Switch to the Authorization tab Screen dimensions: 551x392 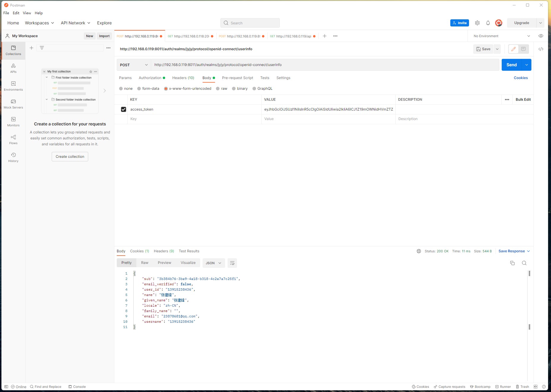pyautogui.click(x=150, y=78)
